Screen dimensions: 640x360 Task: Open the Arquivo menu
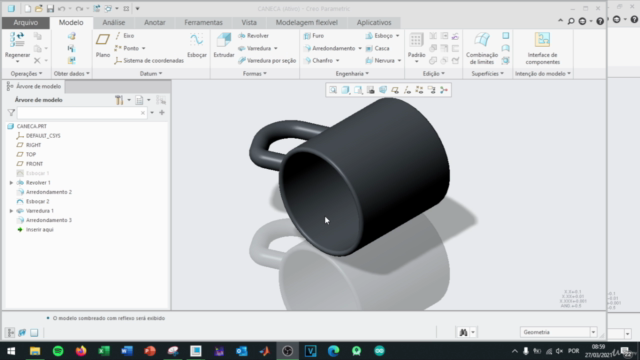[x=26, y=22]
